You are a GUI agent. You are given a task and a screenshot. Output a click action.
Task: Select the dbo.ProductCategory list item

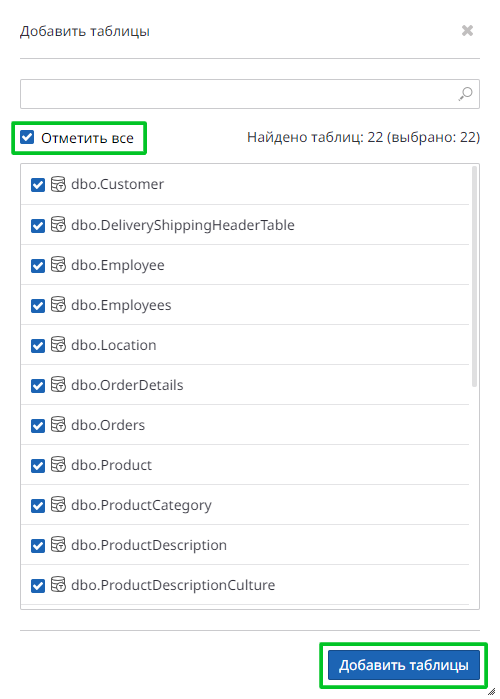245,505
